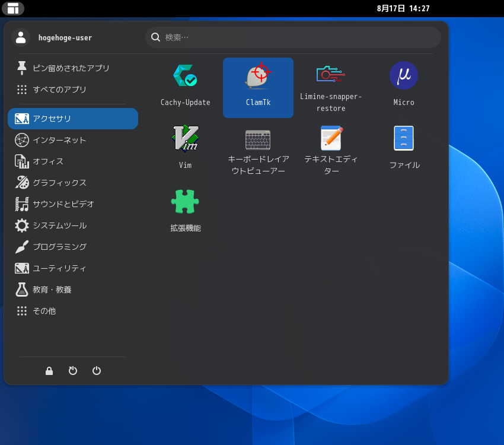Click the lock screen icon
The height and width of the screenshot is (445, 504).
coord(49,371)
